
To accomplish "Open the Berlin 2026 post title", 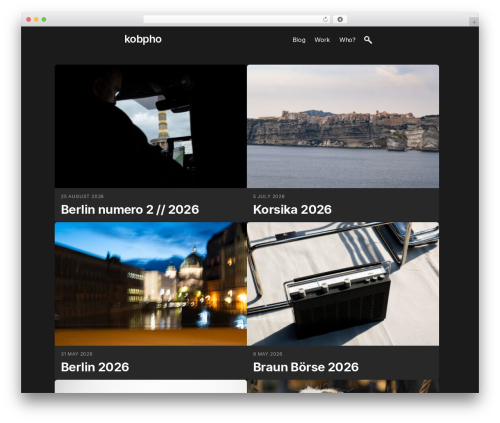I will [x=95, y=367].
